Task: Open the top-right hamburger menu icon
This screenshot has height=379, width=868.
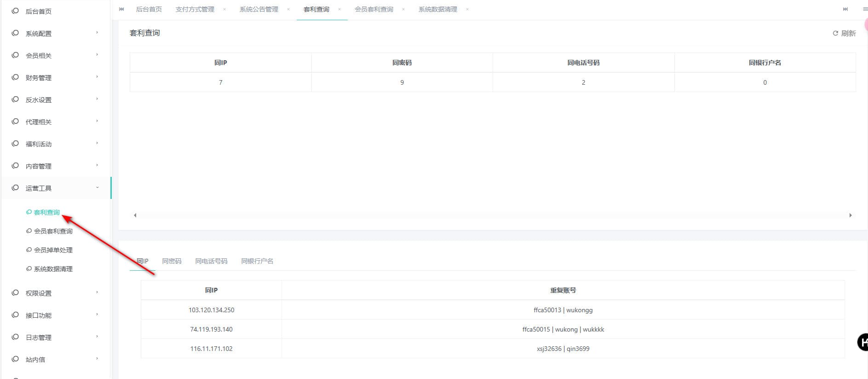Action: click(x=865, y=9)
